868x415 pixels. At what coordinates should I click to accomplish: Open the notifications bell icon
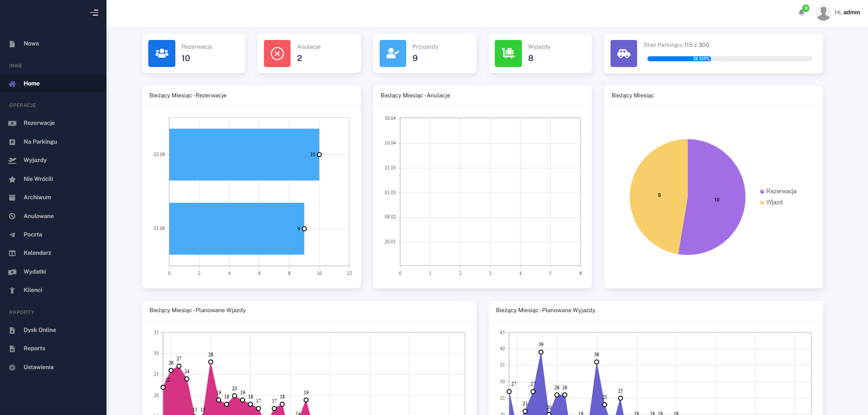tap(801, 12)
